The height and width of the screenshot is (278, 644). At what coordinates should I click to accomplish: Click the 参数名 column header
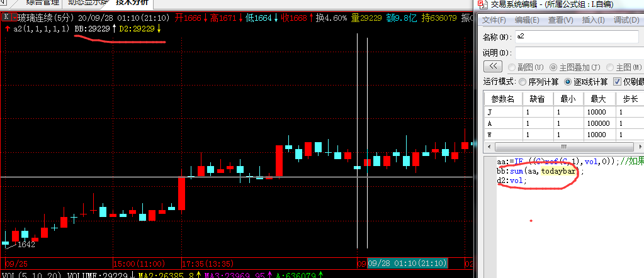(503, 99)
